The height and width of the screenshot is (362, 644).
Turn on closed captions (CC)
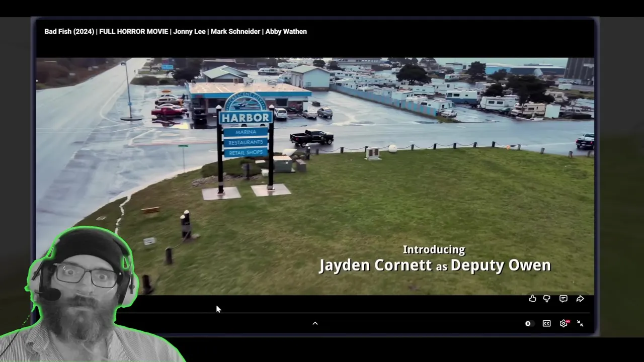pos(546,324)
